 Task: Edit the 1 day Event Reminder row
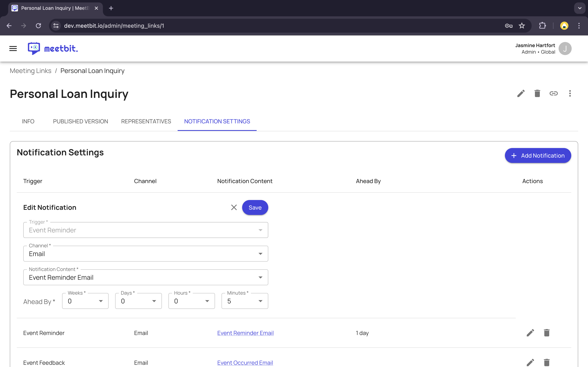pos(530,333)
